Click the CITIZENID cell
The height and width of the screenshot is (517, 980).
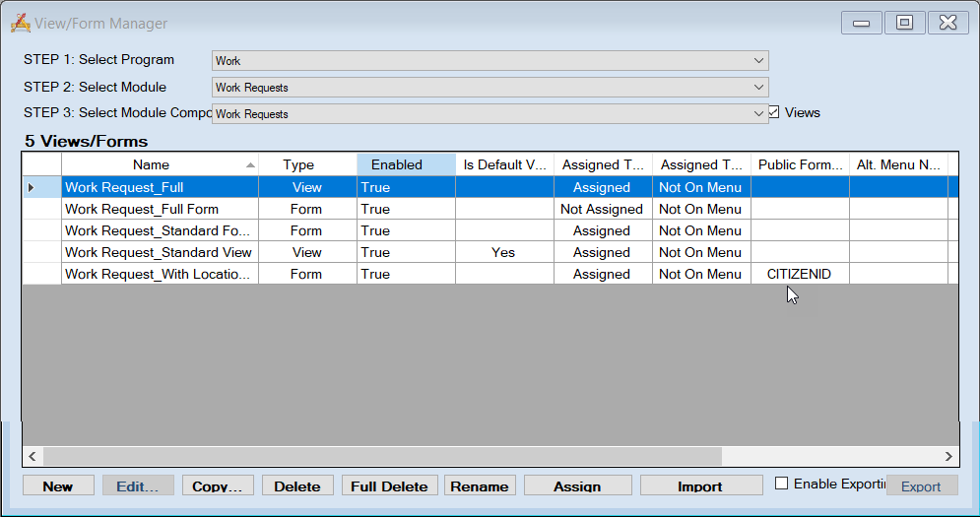[801, 274]
